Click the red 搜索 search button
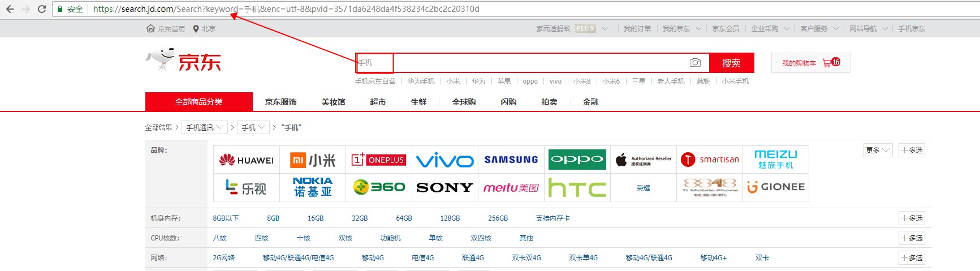The width and height of the screenshot is (980, 271). coord(731,63)
